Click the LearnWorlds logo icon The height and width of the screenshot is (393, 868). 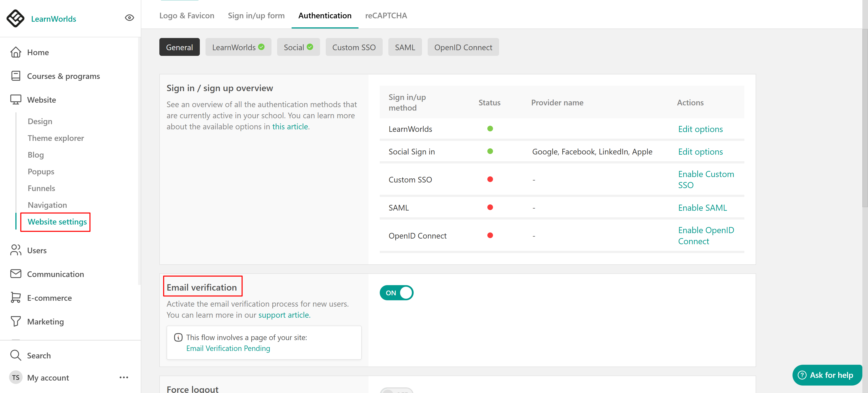pyautogui.click(x=16, y=18)
